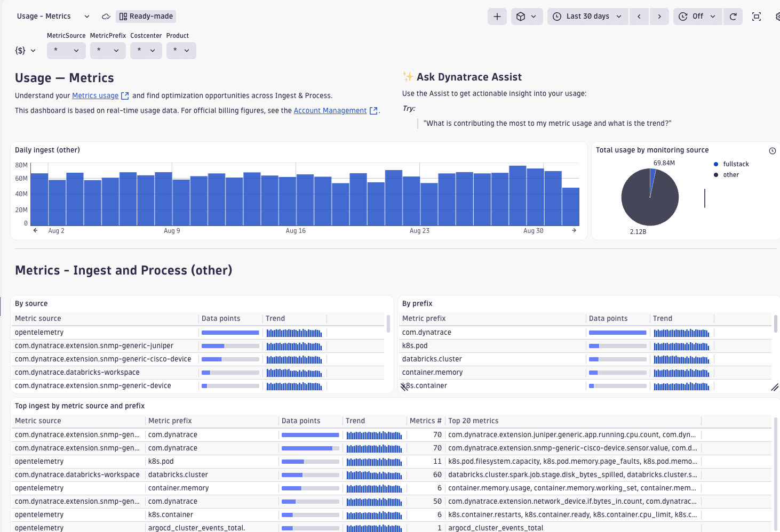Pan Daily ingest chart left arrow
The image size is (780, 532).
coord(35,230)
